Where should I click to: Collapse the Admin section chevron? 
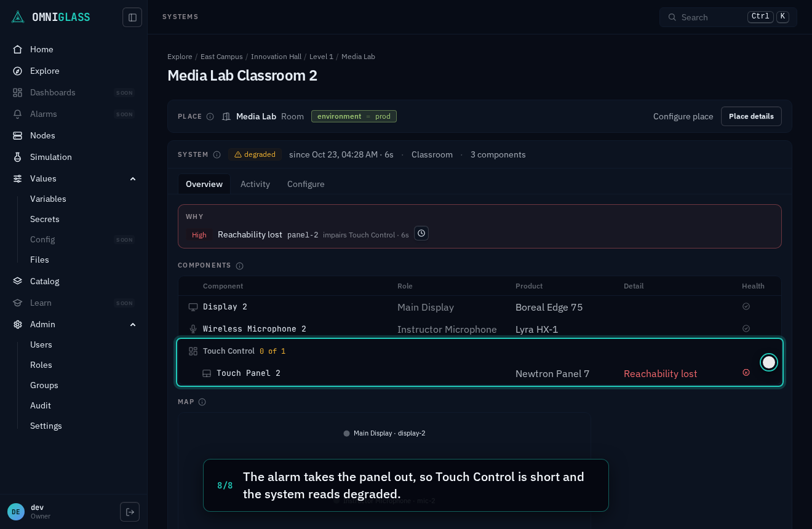[133, 324]
